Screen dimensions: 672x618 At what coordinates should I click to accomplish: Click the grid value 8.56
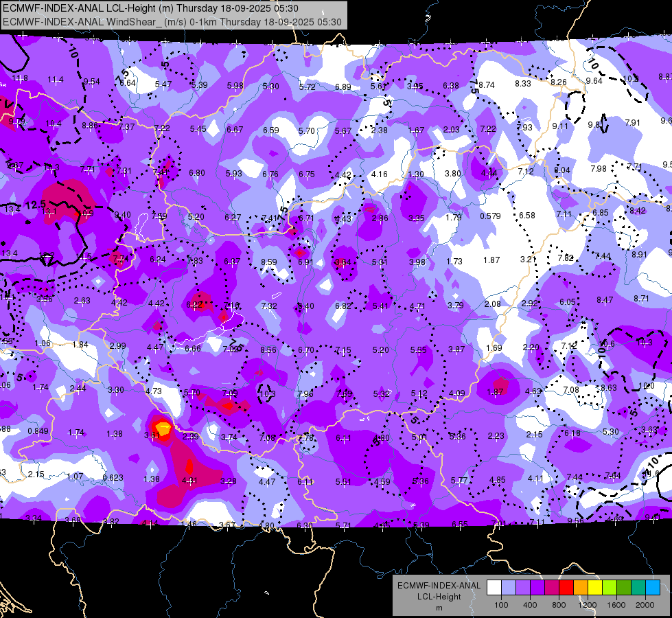tap(268, 350)
